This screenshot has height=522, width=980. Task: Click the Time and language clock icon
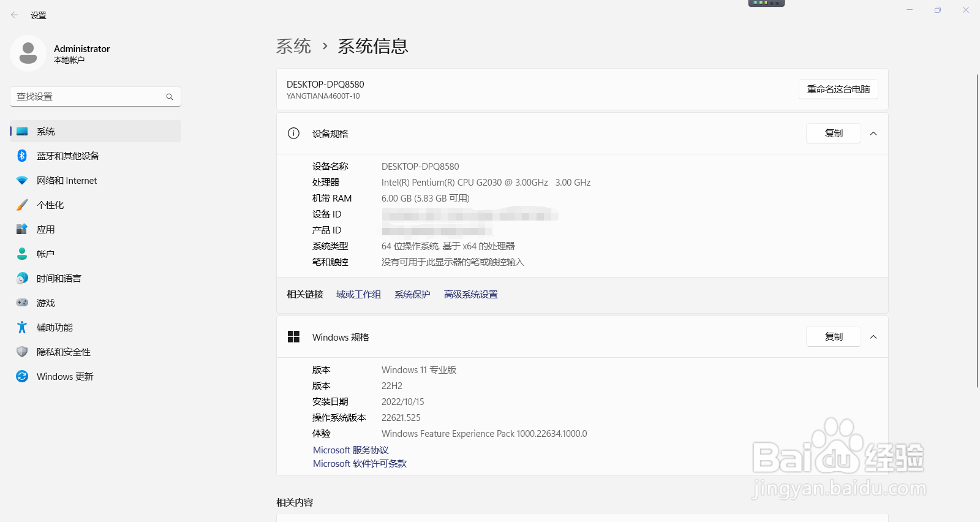click(x=22, y=278)
